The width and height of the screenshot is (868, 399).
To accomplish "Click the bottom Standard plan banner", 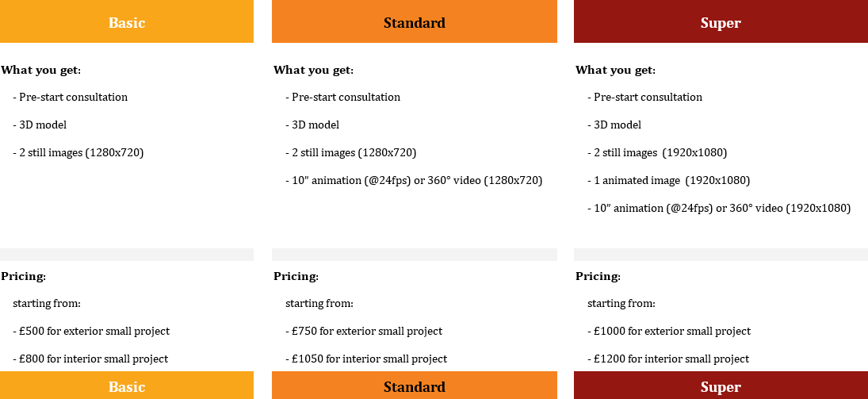I will click(414, 386).
